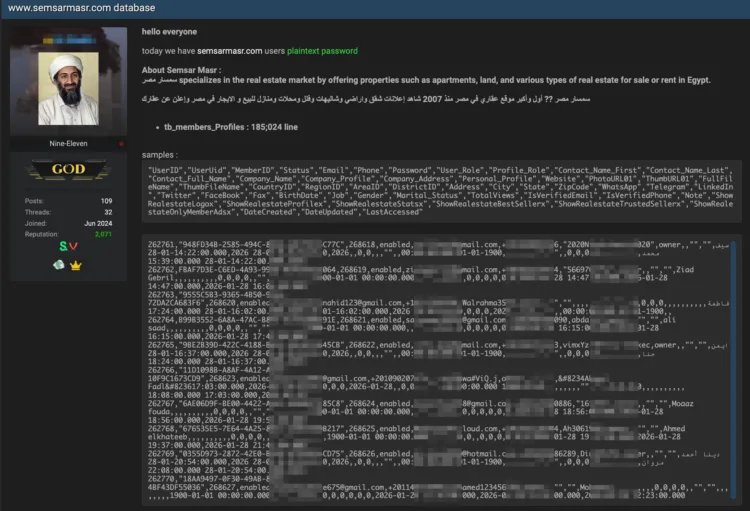Click the Posts count 109
The image size is (750, 511).
pyautogui.click(x=107, y=201)
